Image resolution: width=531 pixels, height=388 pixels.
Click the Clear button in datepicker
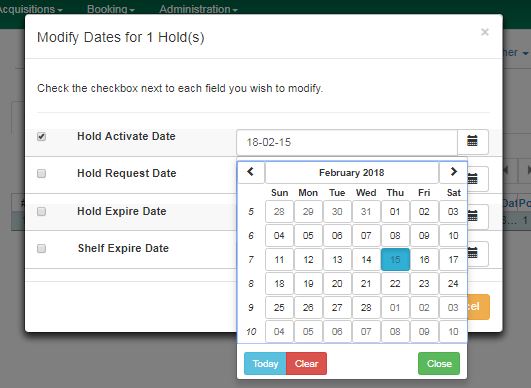(x=306, y=363)
